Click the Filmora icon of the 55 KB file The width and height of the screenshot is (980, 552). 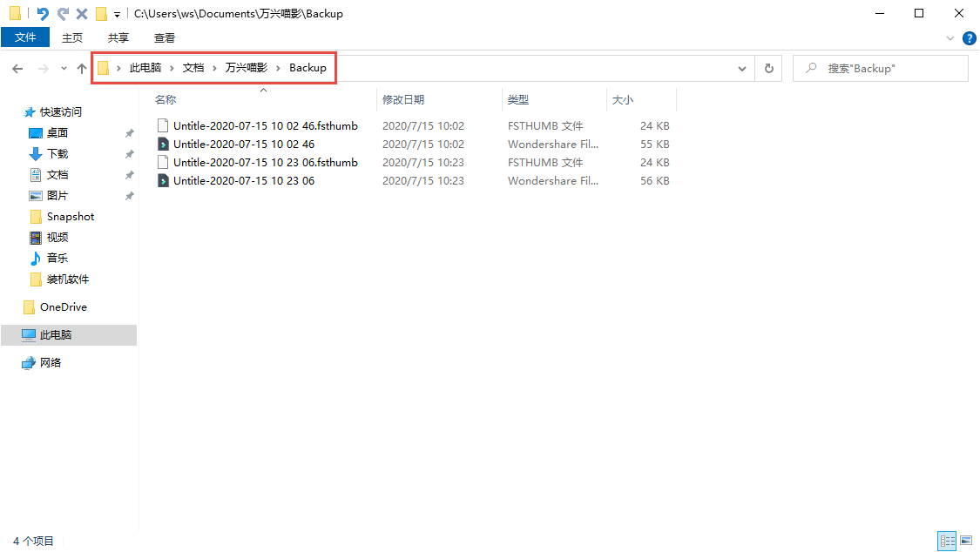pos(163,145)
